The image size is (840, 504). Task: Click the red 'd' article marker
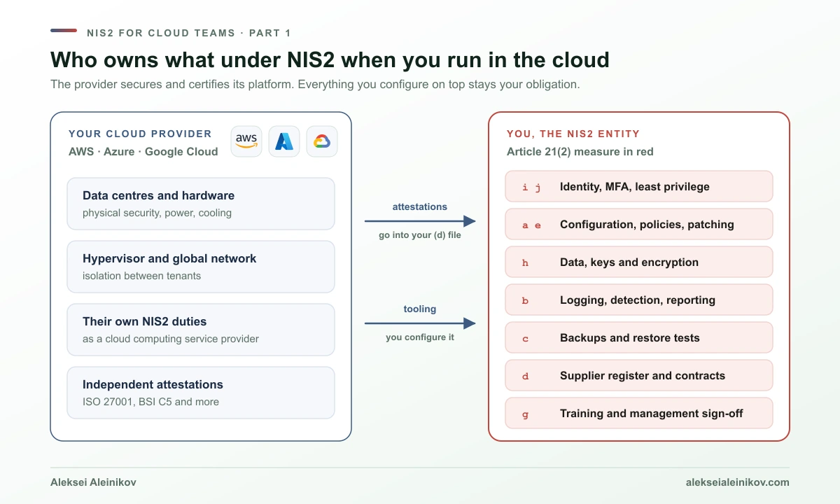[x=526, y=377]
